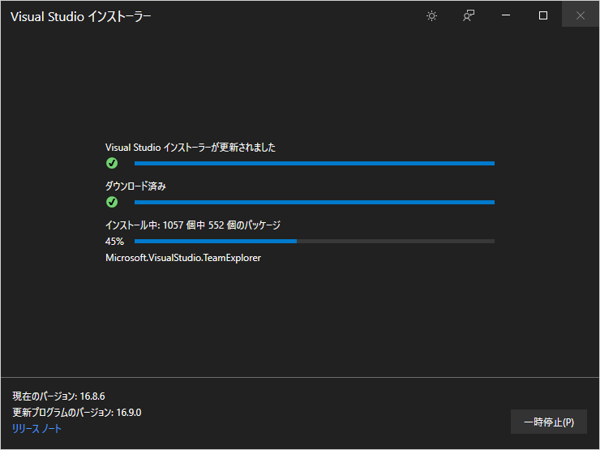Click the green checkmark beside ダウンロード済み
Image resolution: width=600 pixels, height=450 pixels.
(112, 202)
